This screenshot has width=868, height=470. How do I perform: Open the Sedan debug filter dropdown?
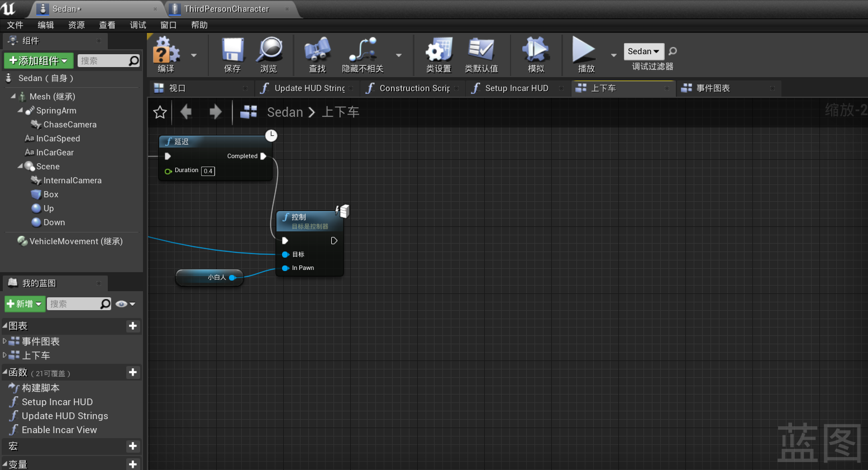click(643, 51)
